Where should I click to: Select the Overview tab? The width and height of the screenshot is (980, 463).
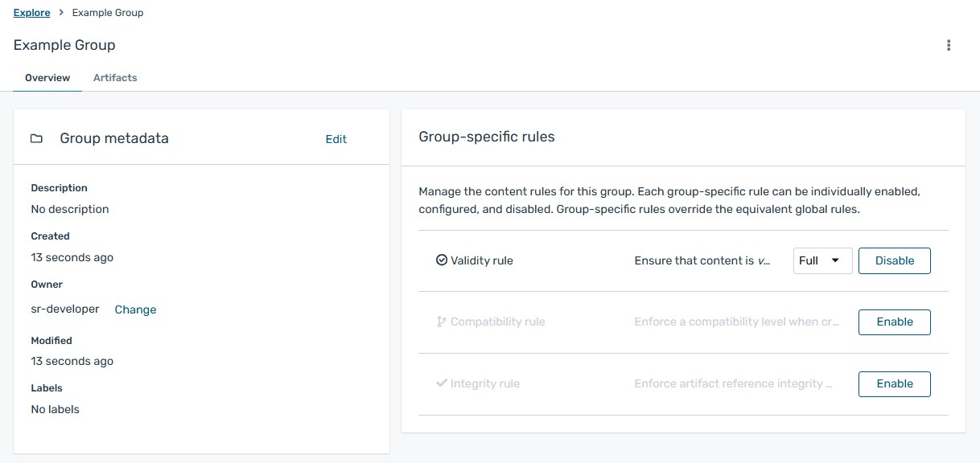click(47, 77)
